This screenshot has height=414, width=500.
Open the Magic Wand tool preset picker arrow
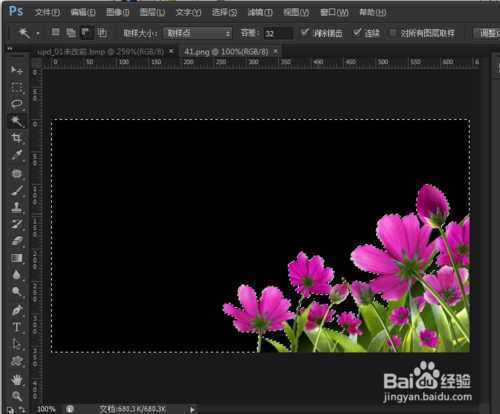click(x=38, y=33)
